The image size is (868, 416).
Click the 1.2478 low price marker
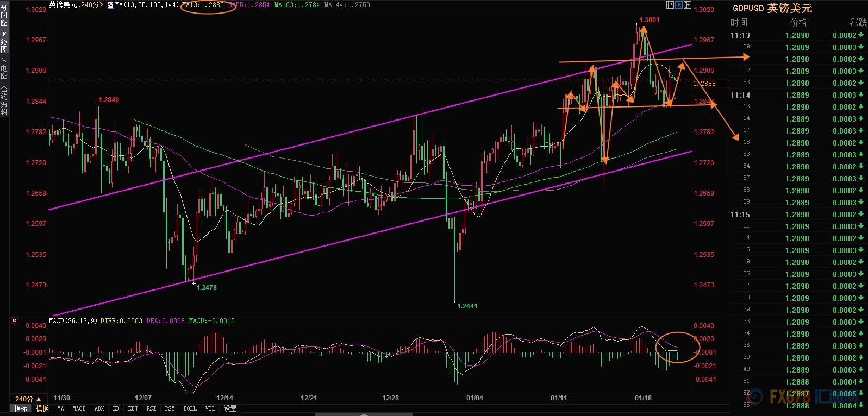pos(207,288)
